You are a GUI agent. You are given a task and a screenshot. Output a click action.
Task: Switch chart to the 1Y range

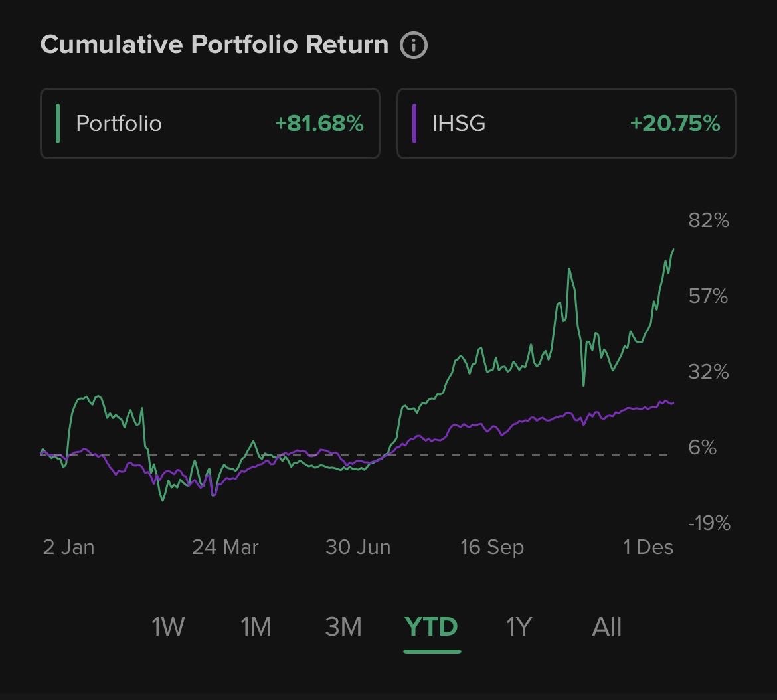click(x=519, y=626)
